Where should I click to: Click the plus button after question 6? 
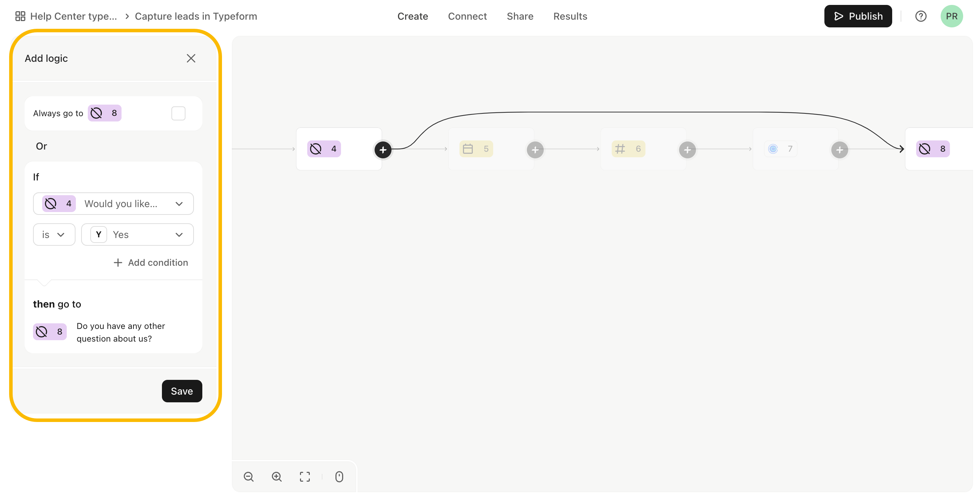point(687,150)
